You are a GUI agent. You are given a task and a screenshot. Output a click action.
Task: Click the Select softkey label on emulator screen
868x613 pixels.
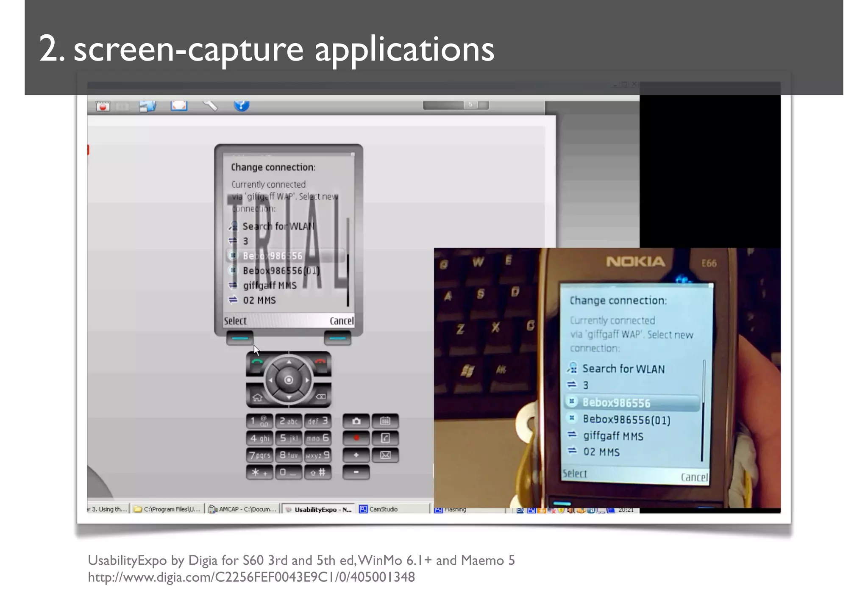(235, 321)
